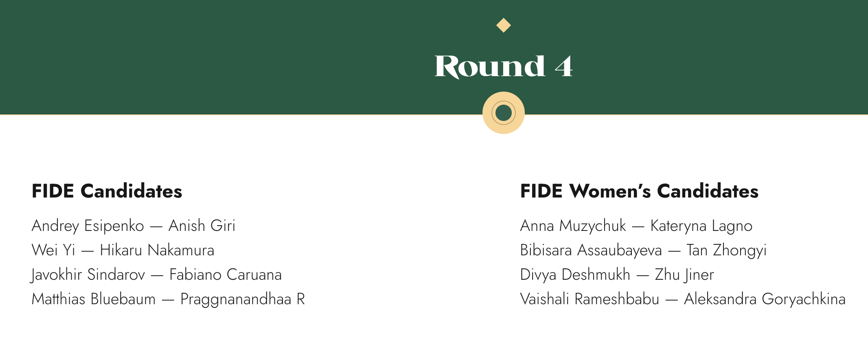Viewport: 868px width, 338px height.
Task: Click the Praggnanandhaa R name
Action: (243, 299)
